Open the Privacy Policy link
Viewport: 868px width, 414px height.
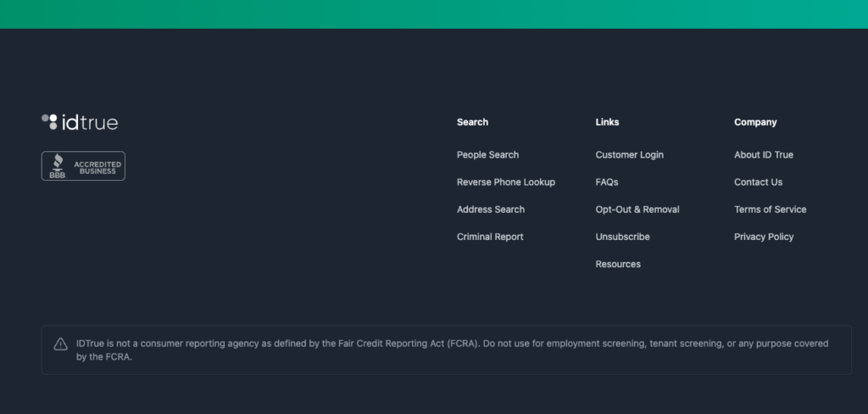click(x=764, y=237)
